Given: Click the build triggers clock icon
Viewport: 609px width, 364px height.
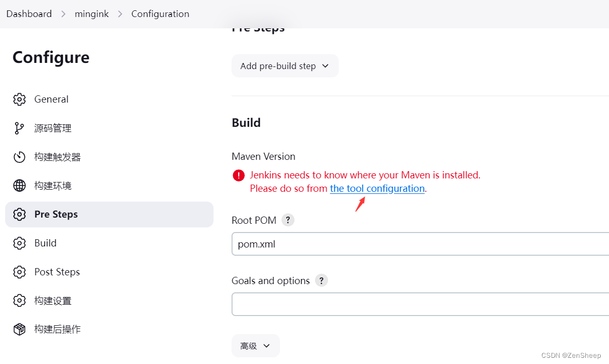Looking at the screenshot, I should point(20,157).
